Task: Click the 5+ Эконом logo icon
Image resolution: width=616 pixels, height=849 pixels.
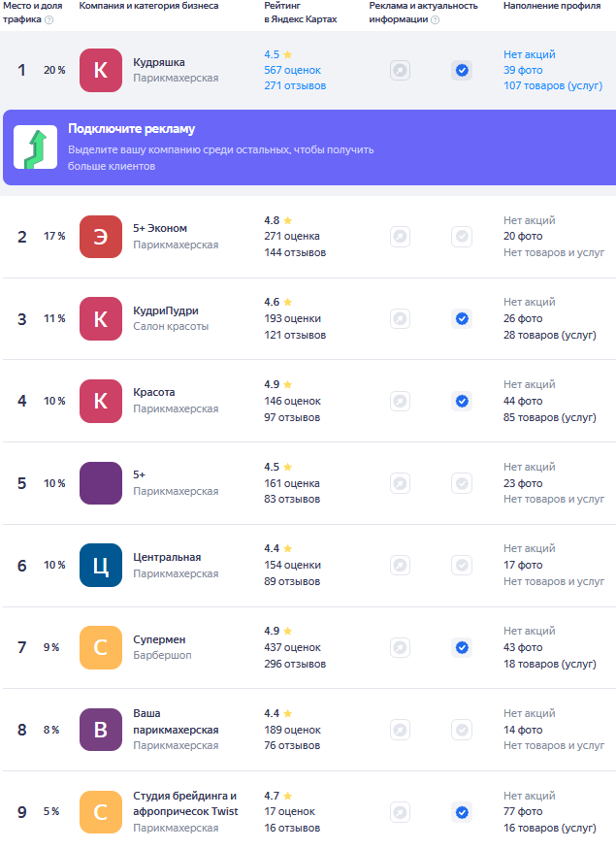Action: 101,237
